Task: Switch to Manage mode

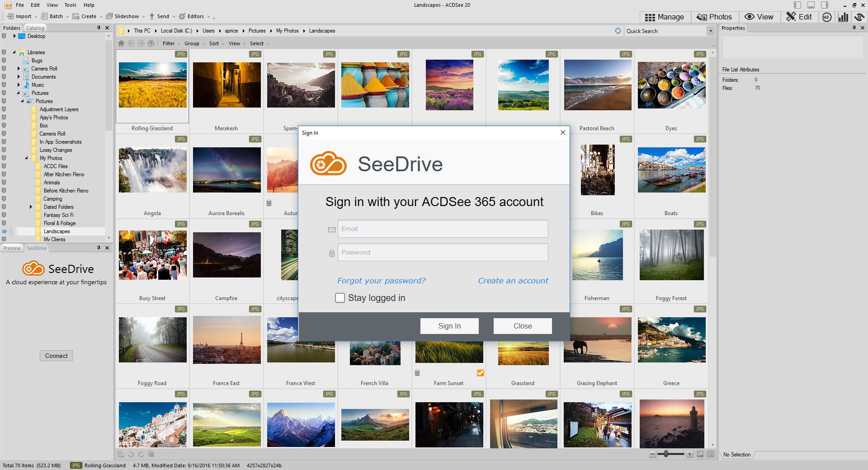Action: click(x=664, y=17)
